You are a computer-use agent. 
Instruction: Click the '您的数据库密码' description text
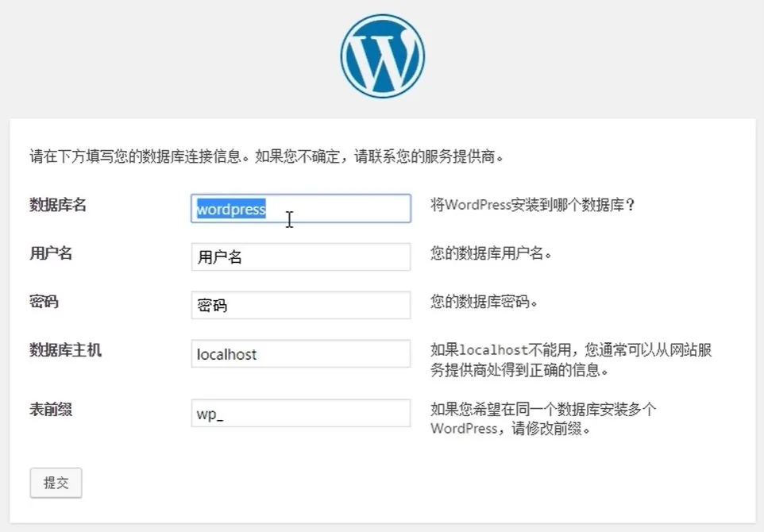click(484, 303)
